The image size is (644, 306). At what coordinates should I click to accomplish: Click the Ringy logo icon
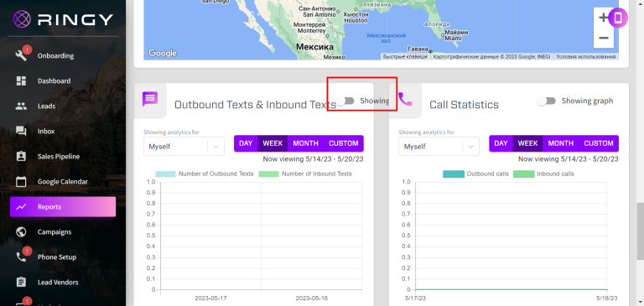tap(21, 18)
